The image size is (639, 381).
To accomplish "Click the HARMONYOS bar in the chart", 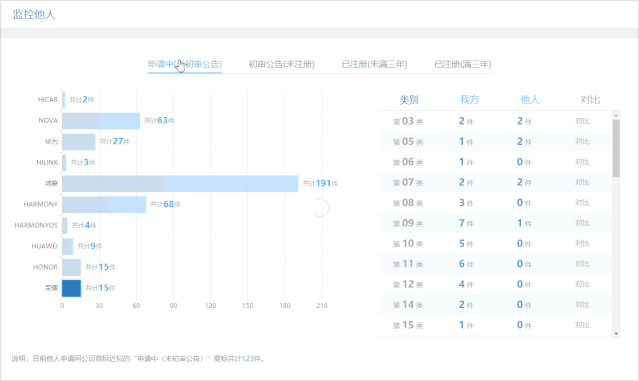I will (x=64, y=225).
